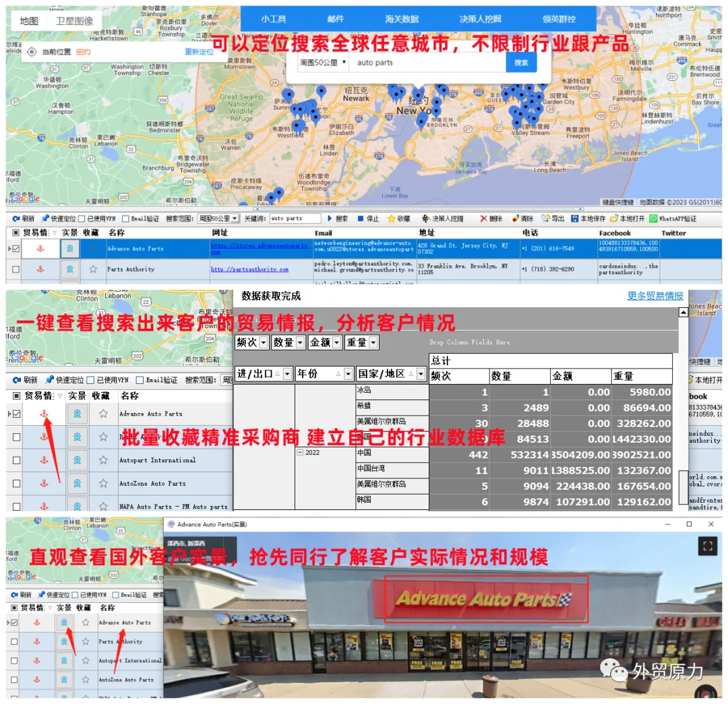
Task: Check Parts Authority row checkbox in the bottom panel
Action: tap(14, 641)
